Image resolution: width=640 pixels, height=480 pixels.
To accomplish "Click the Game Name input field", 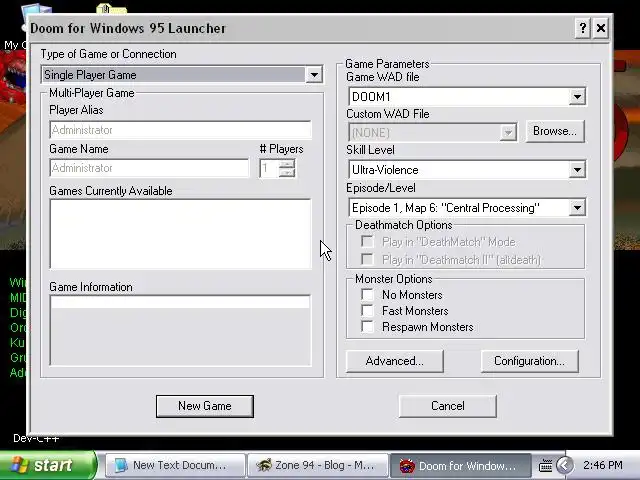I will click(x=149, y=168).
